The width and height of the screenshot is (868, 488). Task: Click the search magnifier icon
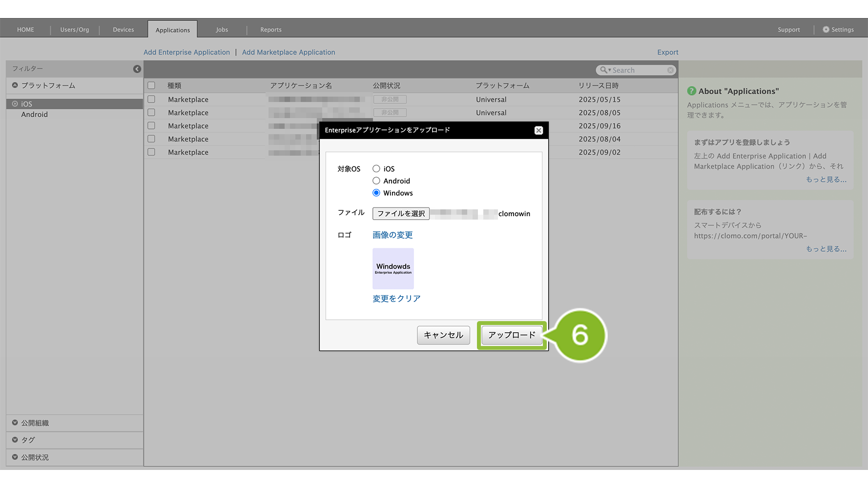point(604,70)
